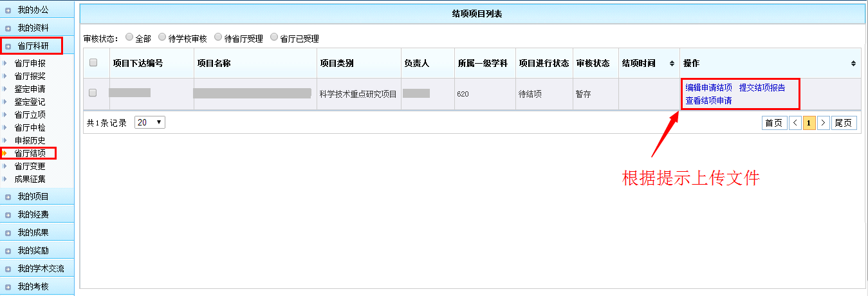The image size is (868, 296).
Task: Select the 全部 audit status radio button
Action: (129, 38)
